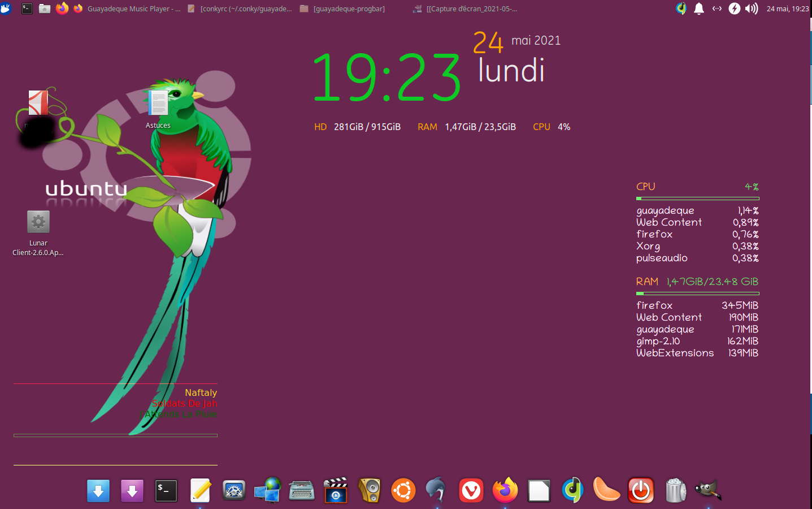Screen dimensions: 812x509
Task: Open home folder launcher in top panel
Action: click(x=45, y=8)
